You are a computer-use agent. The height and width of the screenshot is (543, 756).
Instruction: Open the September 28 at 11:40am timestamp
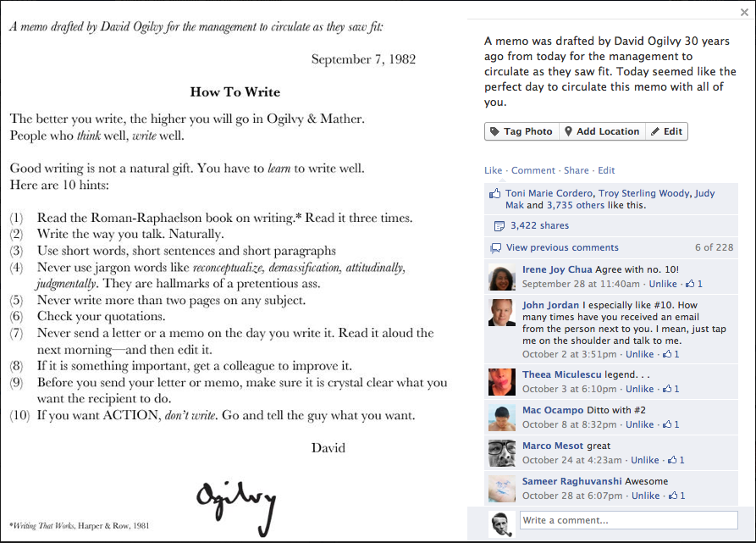pyautogui.click(x=581, y=284)
